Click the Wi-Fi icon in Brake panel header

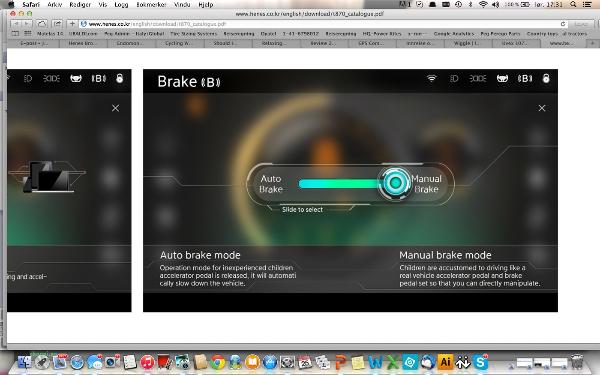(x=432, y=78)
